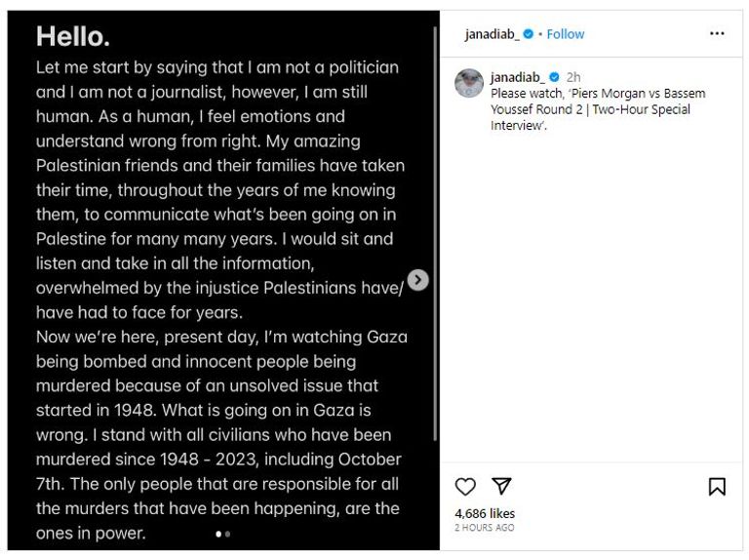749x560 pixels.
Task: Open the janadiab_ profile avatar
Action: [469, 84]
